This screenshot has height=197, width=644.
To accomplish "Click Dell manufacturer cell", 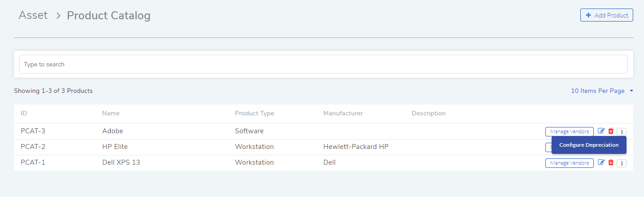I will point(330,162).
